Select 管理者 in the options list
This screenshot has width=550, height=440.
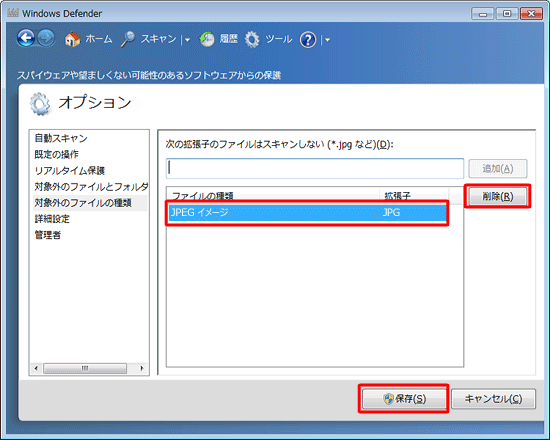(48, 235)
